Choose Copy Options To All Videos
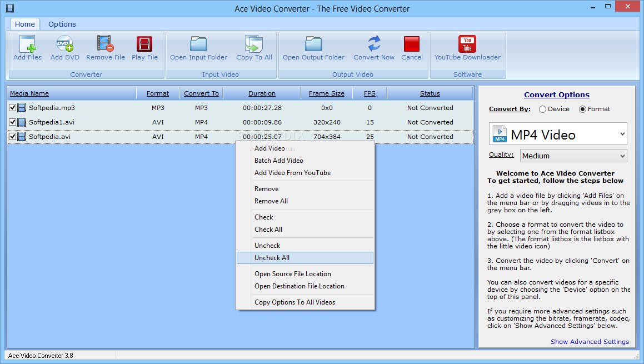This screenshot has height=364, width=644. pyautogui.click(x=294, y=302)
